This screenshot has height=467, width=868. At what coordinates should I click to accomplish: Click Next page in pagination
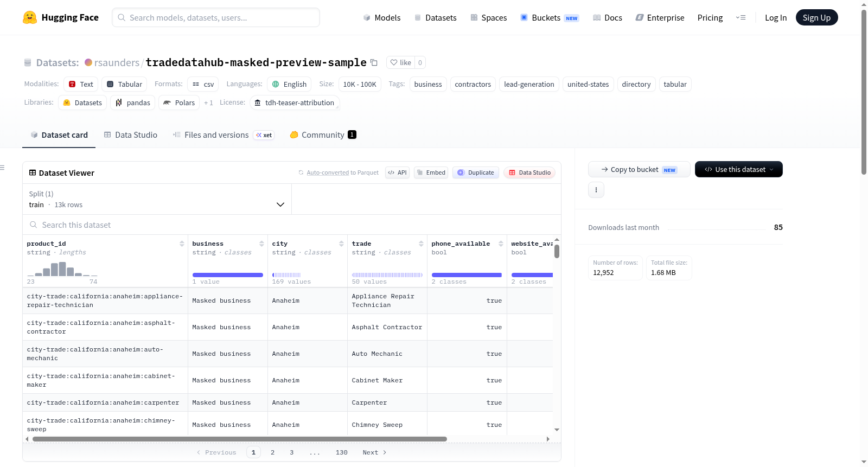(374, 452)
